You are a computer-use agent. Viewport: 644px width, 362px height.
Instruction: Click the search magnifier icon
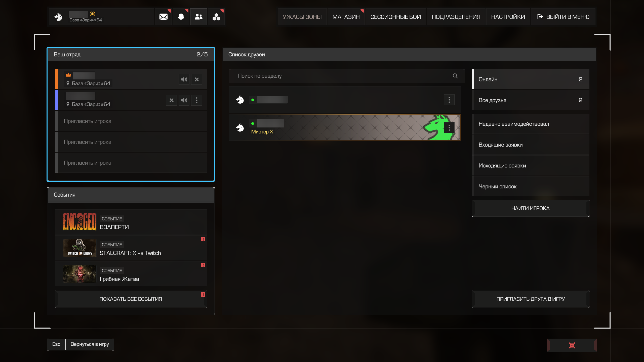[x=455, y=76]
